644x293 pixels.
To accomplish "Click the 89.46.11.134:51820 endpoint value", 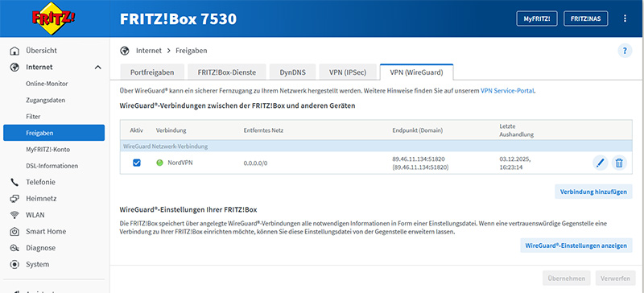I will 419,159.
